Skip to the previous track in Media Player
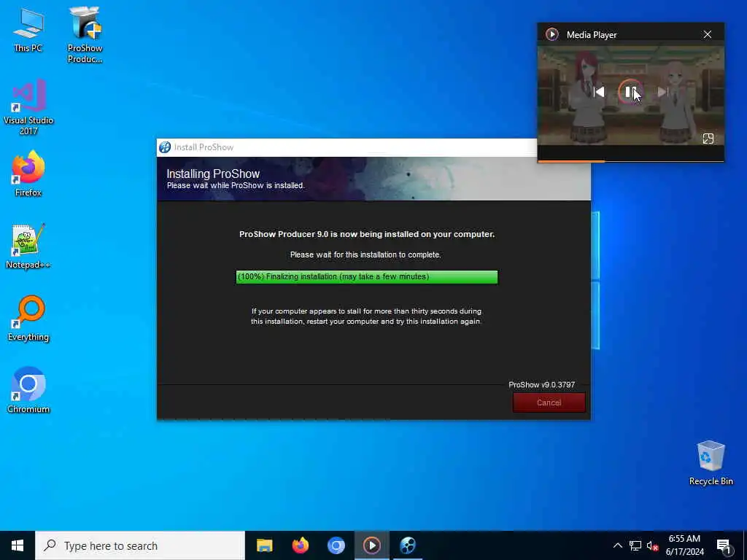747x560 pixels. pos(599,92)
